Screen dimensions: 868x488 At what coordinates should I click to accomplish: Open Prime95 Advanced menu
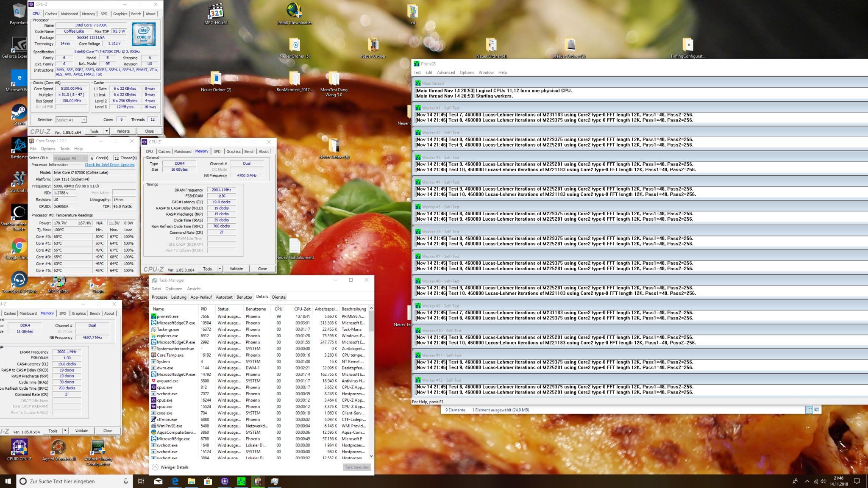point(445,72)
